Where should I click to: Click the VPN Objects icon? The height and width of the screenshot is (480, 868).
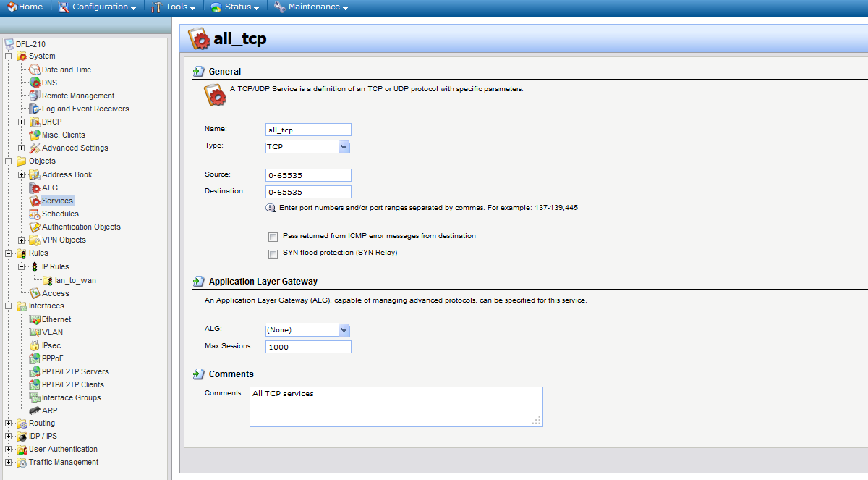35,240
